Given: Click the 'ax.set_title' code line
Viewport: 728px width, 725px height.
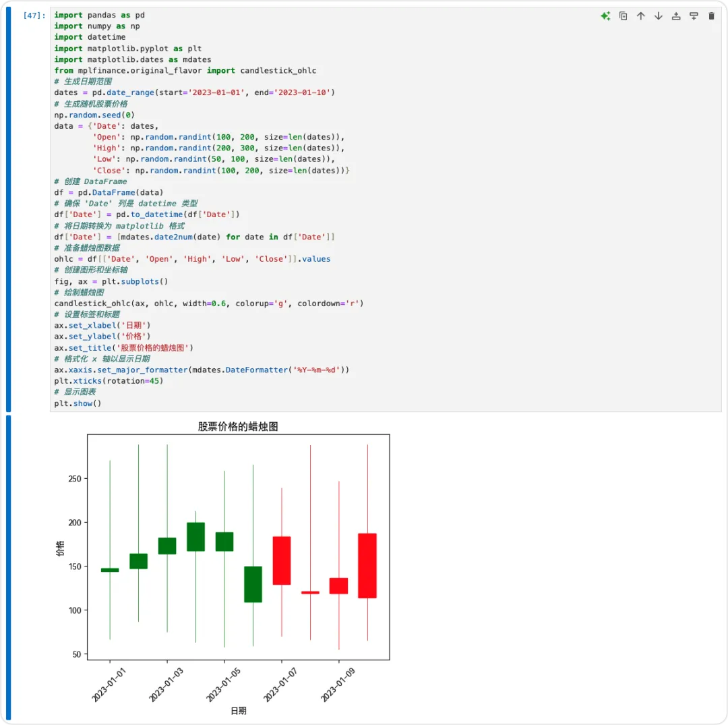Looking at the screenshot, I should click(123, 348).
